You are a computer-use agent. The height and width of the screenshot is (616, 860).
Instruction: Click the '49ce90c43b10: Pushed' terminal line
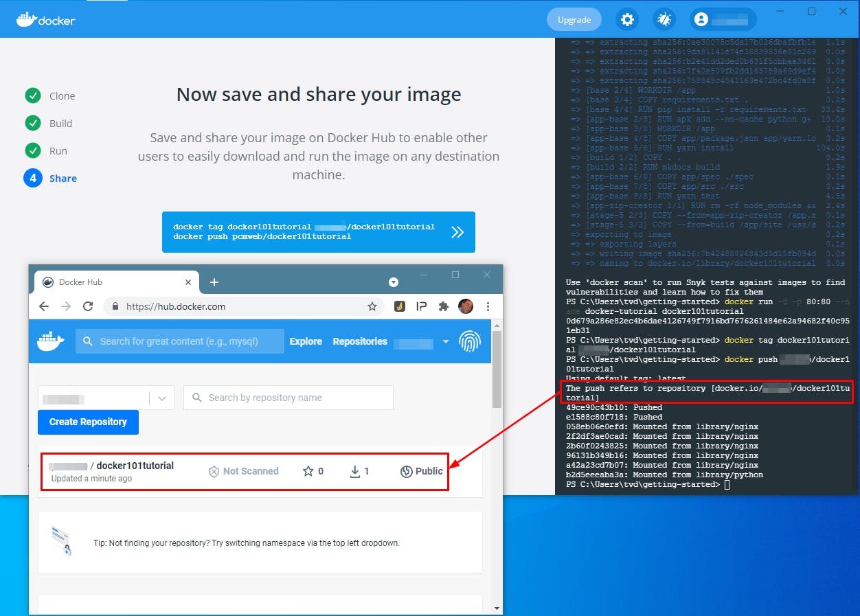[x=614, y=407]
